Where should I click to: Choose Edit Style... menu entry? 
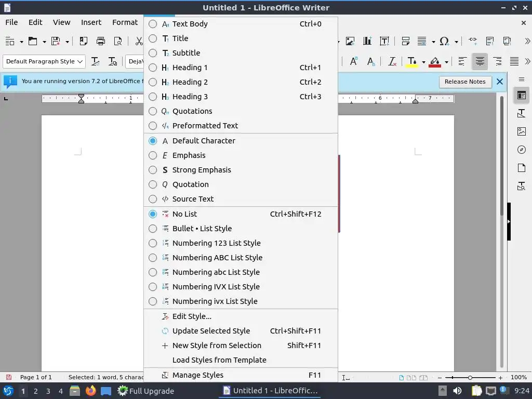[x=241, y=316]
